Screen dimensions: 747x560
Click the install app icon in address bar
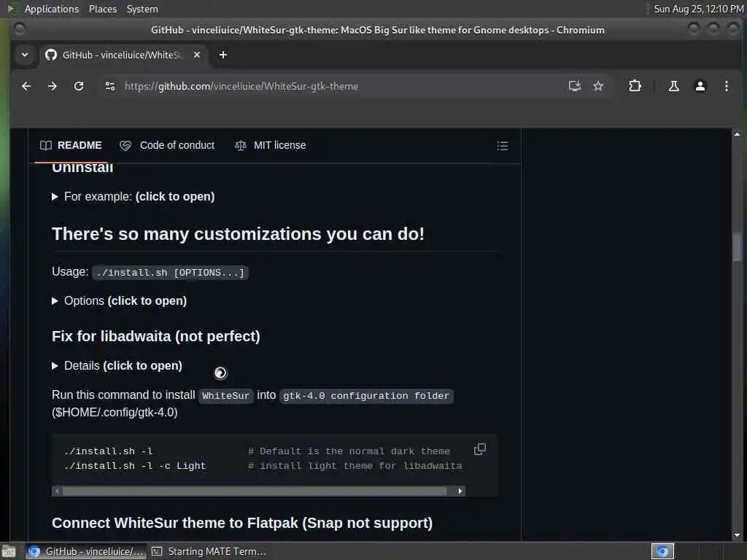(575, 86)
